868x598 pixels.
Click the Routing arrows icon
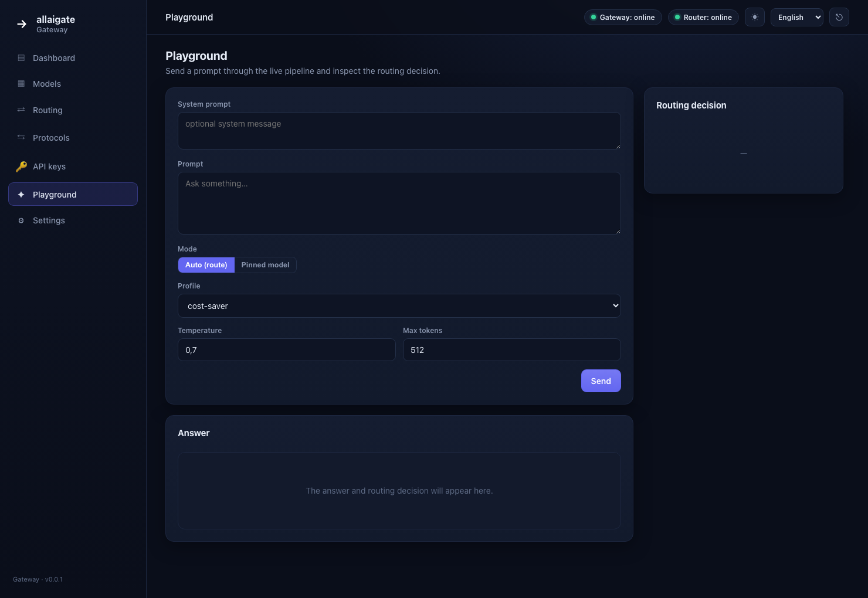point(21,110)
